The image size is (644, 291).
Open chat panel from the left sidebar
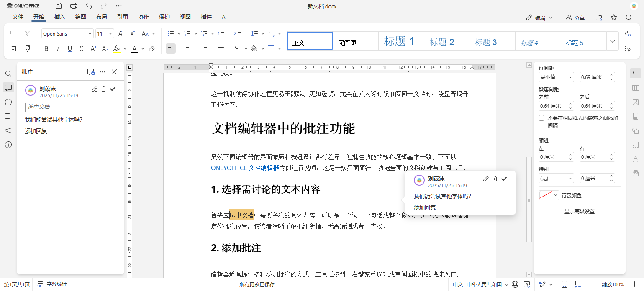[x=8, y=102]
